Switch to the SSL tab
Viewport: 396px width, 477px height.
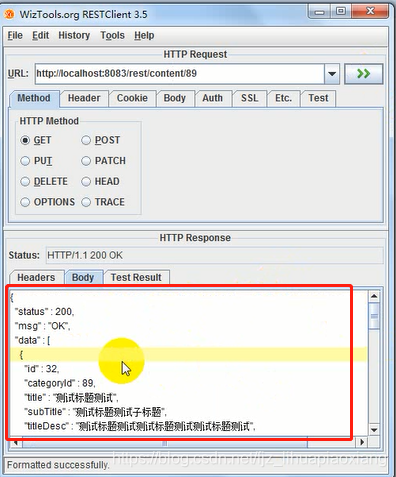(x=249, y=98)
